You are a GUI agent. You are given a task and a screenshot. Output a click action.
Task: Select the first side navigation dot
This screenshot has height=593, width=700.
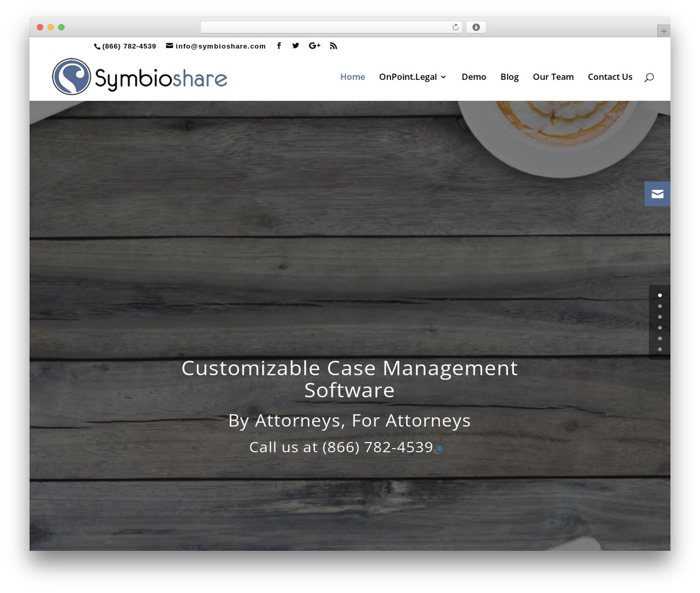660,295
